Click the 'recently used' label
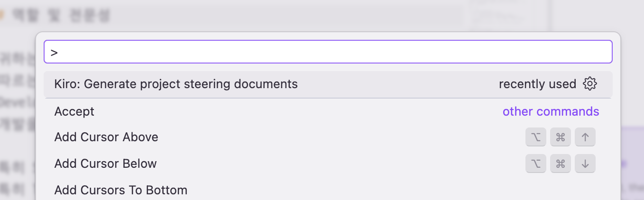 pyautogui.click(x=537, y=84)
